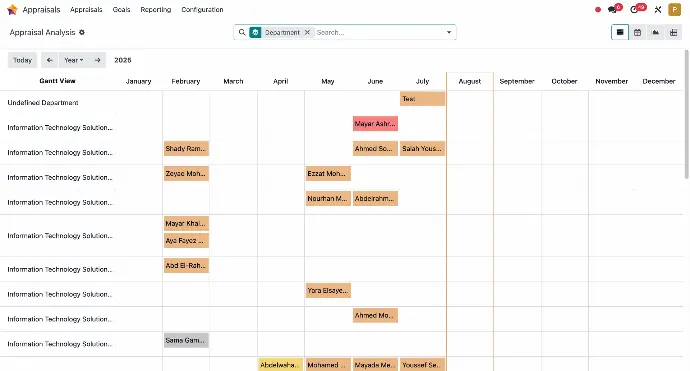Select the red Mayar Ashr... appraisal bar
The height and width of the screenshot is (371, 690).
coord(375,124)
